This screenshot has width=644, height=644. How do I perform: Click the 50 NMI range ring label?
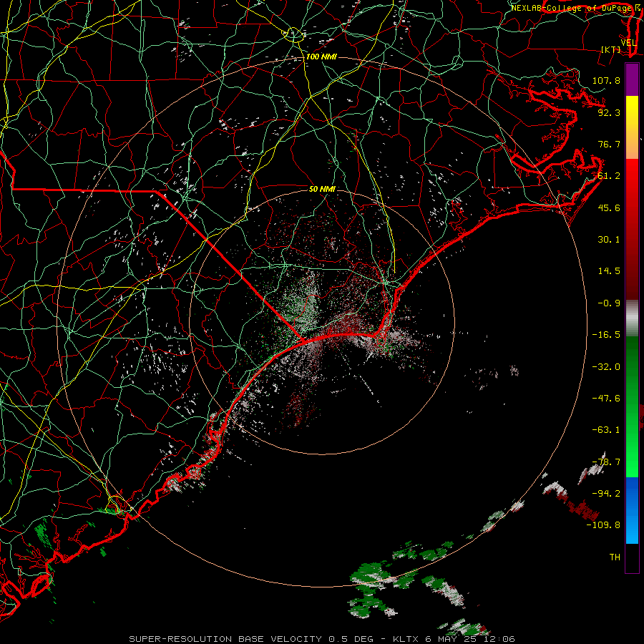pos(322,189)
